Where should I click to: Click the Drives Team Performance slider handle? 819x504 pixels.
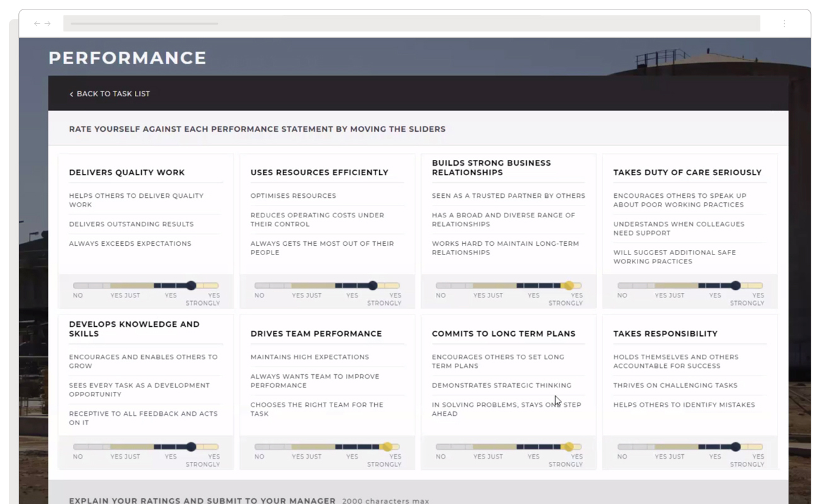tap(387, 447)
